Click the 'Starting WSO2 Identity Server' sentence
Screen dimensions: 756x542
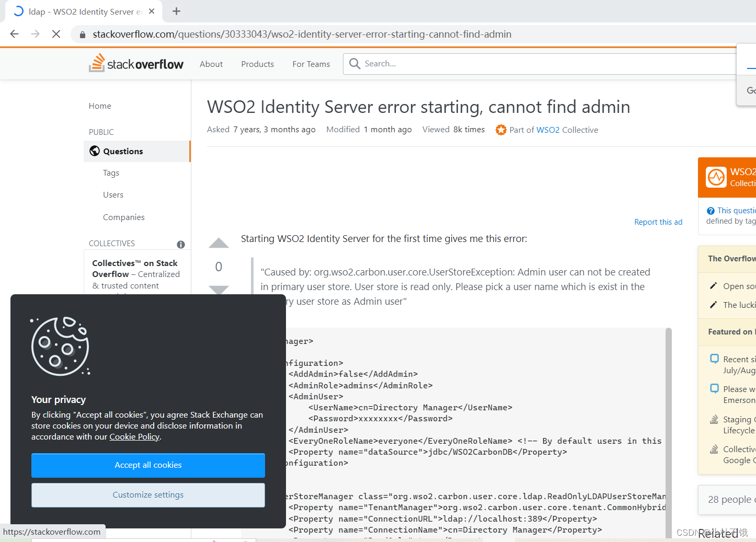(384, 239)
